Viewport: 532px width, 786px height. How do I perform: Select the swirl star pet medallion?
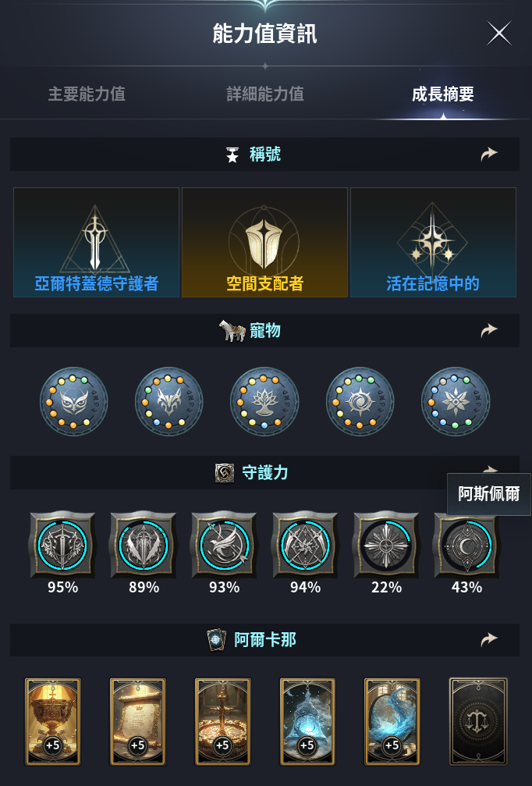[x=360, y=401]
